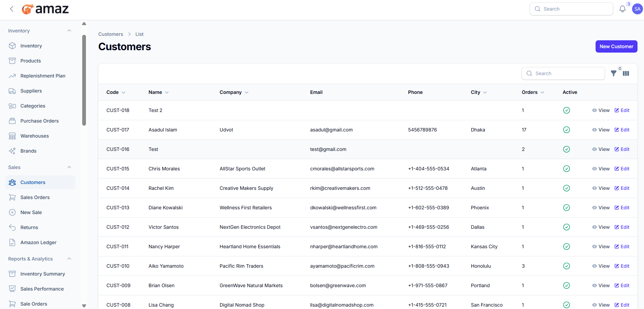Viewport: 644px width, 309px height.
Task: Click the view eye icon for CUST-017
Action: click(x=595, y=130)
